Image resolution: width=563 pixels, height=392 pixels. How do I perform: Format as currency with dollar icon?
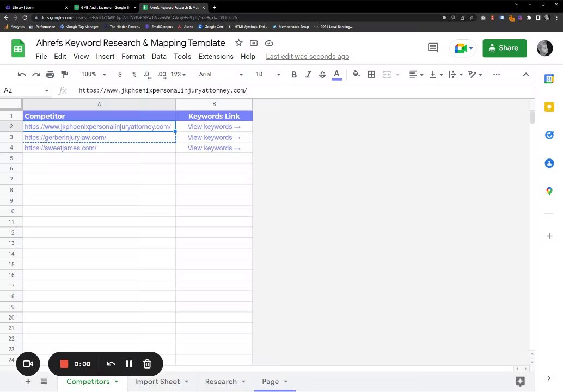(120, 74)
